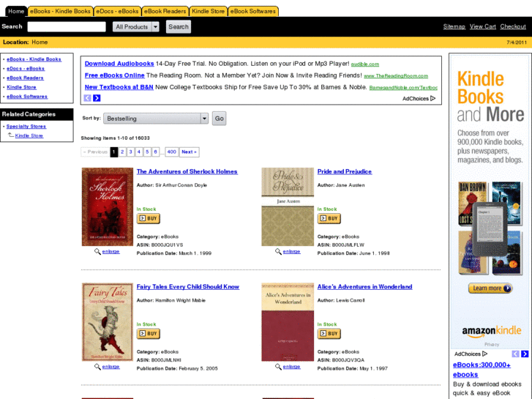Click the previous arrow beside sidebar AdChoices

coord(515,354)
